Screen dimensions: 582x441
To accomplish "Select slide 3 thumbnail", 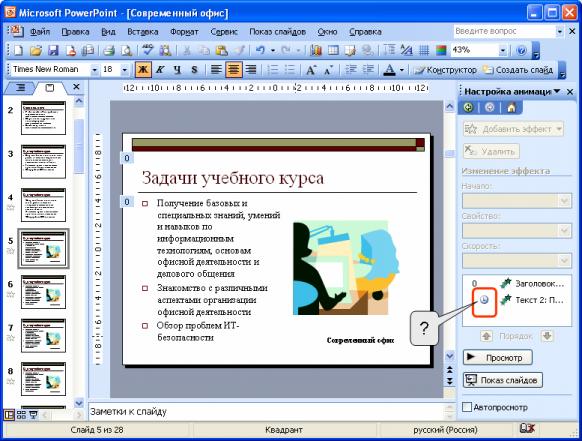I will (43, 161).
